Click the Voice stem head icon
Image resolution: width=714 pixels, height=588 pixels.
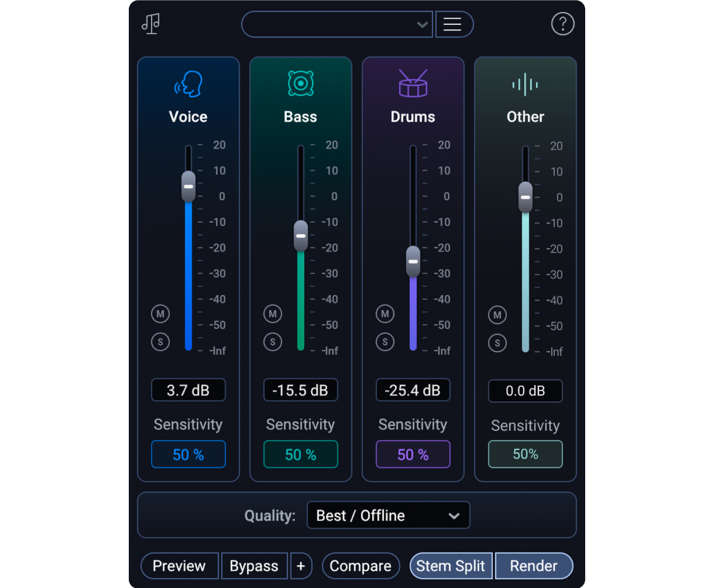(x=188, y=84)
